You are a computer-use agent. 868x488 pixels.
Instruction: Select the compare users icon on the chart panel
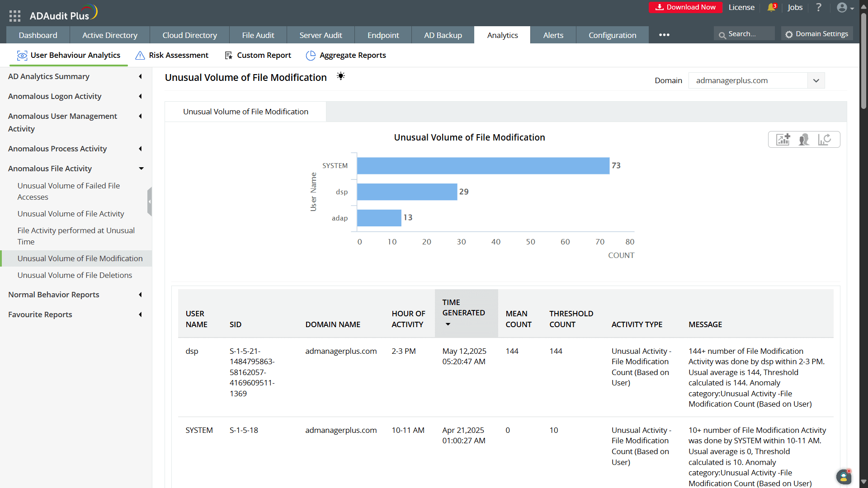click(x=804, y=139)
